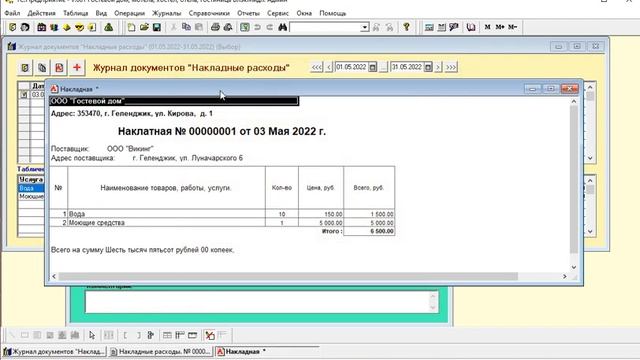640x360 pixels.
Task: Click the M+ memory button
Action: pos(500,27)
